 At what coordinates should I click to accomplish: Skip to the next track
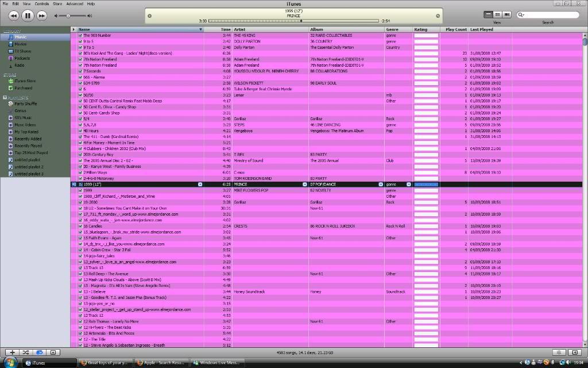41,16
